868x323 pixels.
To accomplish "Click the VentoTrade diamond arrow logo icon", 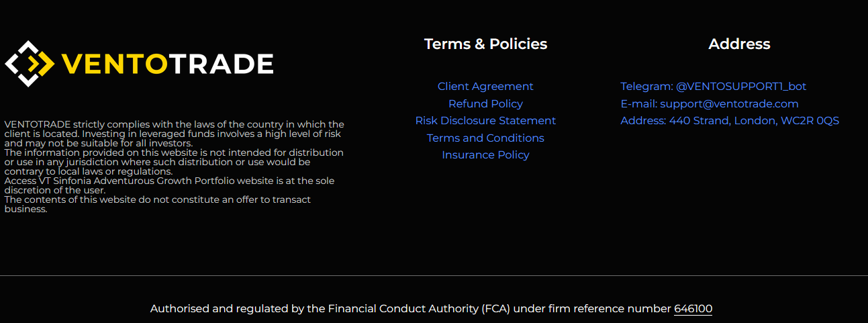I will click(30, 64).
